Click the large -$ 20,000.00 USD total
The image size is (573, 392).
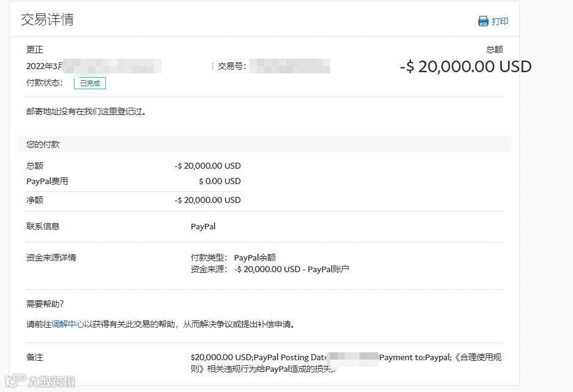[465, 67]
